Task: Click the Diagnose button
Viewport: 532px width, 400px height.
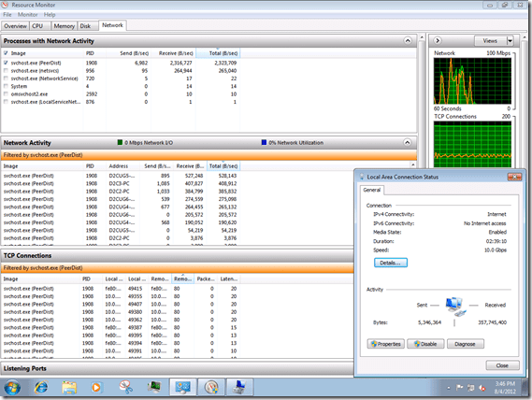Action: point(466,344)
